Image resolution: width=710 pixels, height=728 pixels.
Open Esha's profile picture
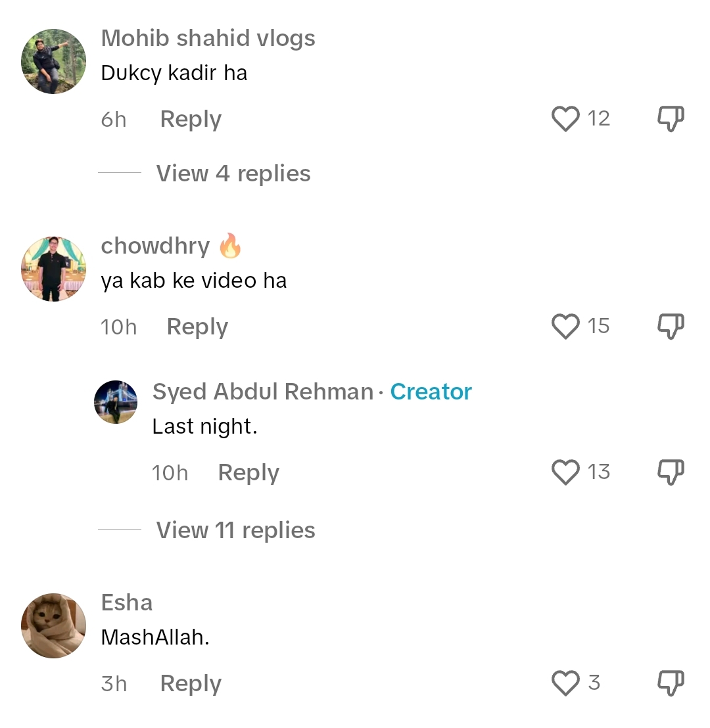pyautogui.click(x=53, y=626)
